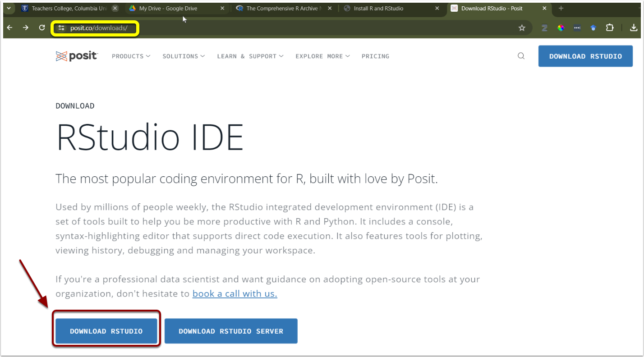Go back using the browser back arrow
The height and width of the screenshot is (357, 644).
10,28
